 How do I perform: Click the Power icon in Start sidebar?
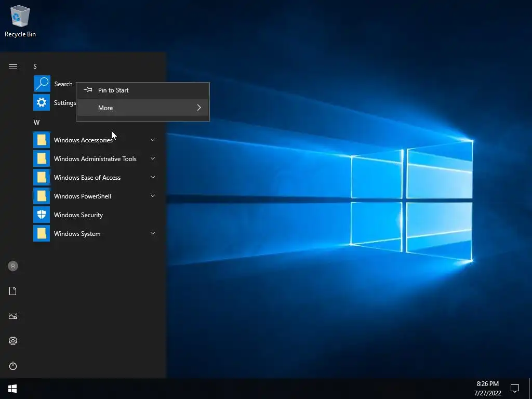pos(13,366)
